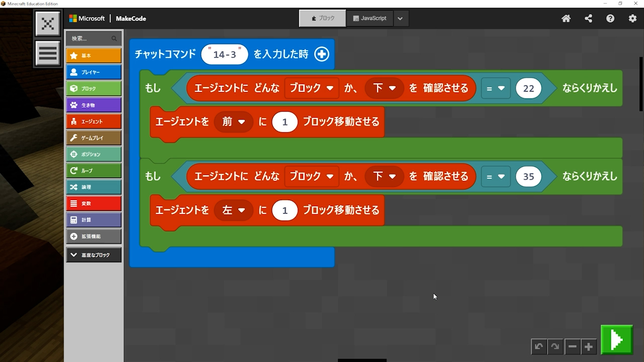
Task: Click the redo arrow button
Action: (x=555, y=346)
